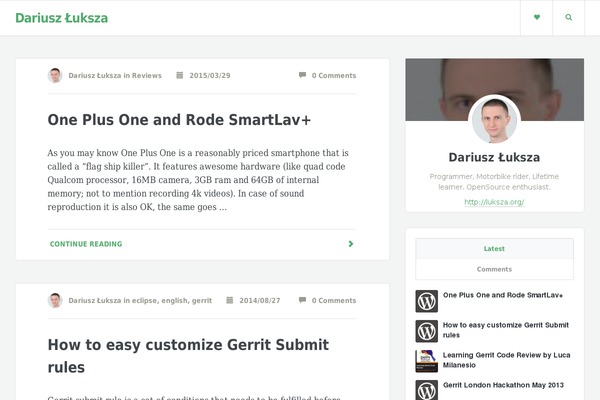The image size is (600, 400).
Task: Open search via magnifier icon
Action: (569, 17)
